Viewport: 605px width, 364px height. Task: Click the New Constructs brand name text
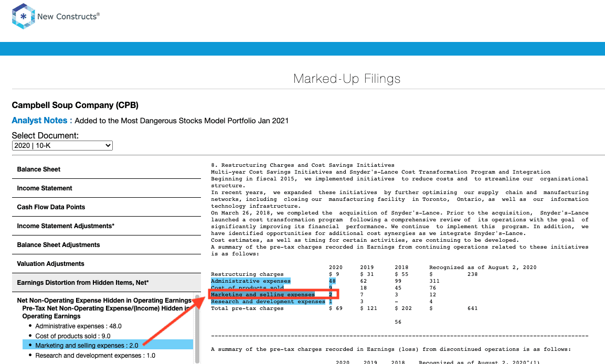(x=68, y=17)
